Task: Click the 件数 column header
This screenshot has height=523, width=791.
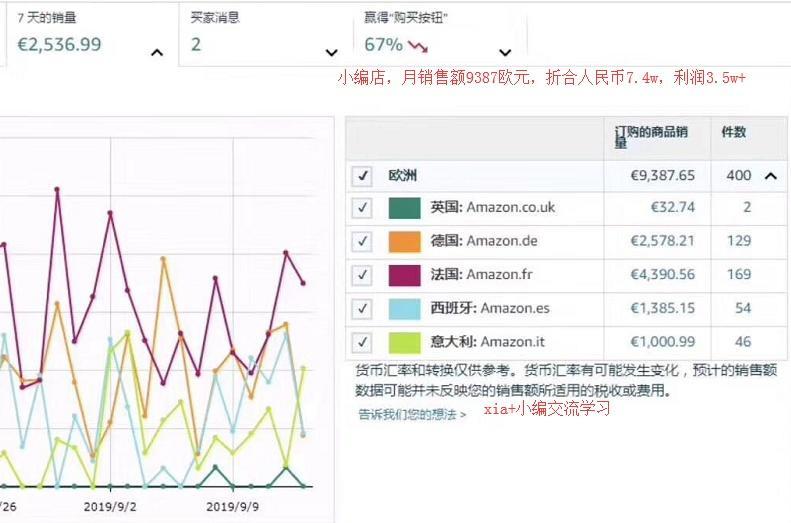Action: 733,132
